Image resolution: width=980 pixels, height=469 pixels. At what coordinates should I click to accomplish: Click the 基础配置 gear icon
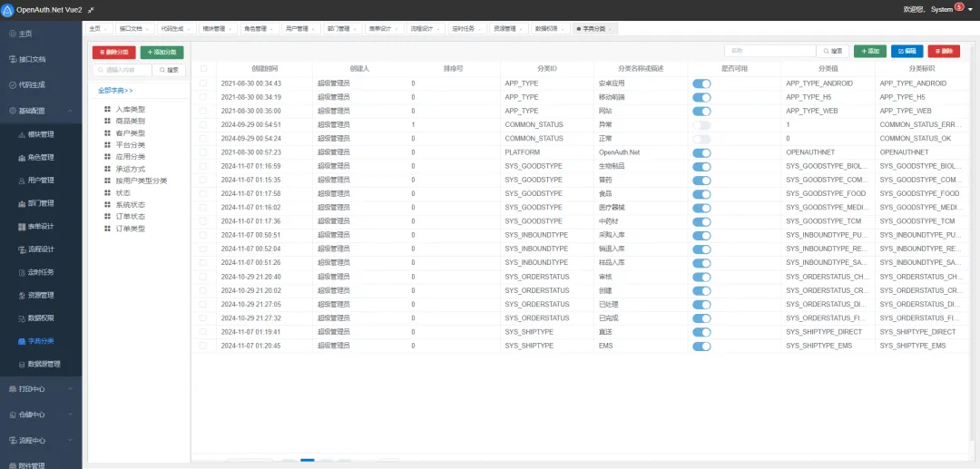pos(13,111)
